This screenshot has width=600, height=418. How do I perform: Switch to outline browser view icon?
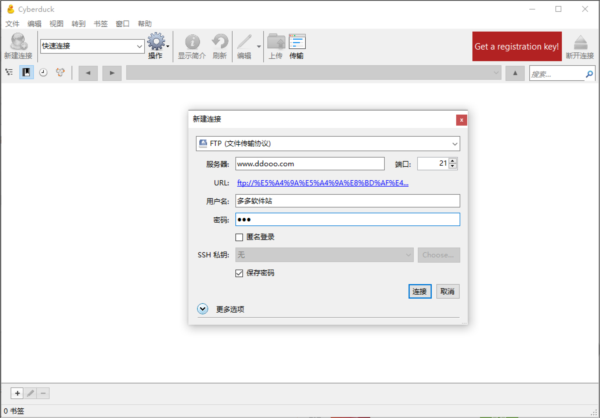point(9,72)
